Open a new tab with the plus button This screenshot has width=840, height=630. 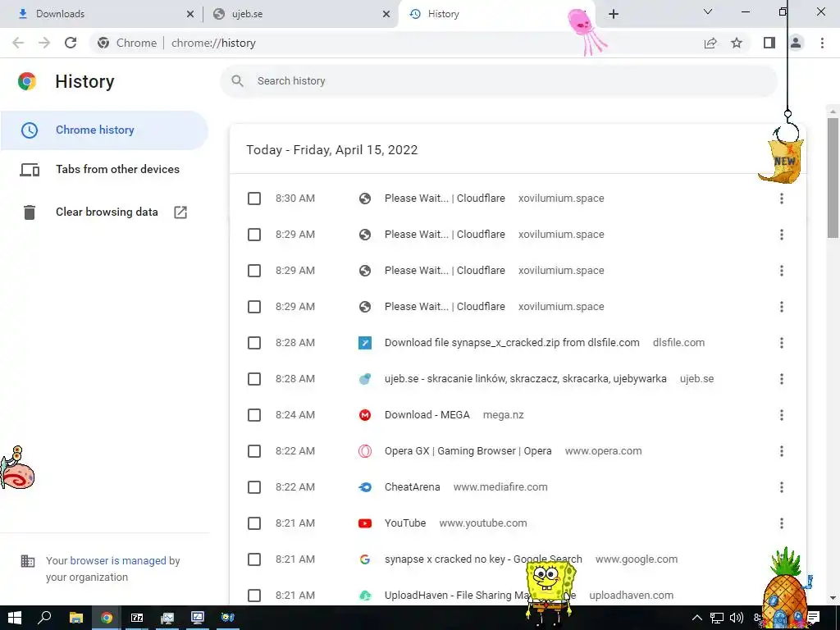[614, 14]
